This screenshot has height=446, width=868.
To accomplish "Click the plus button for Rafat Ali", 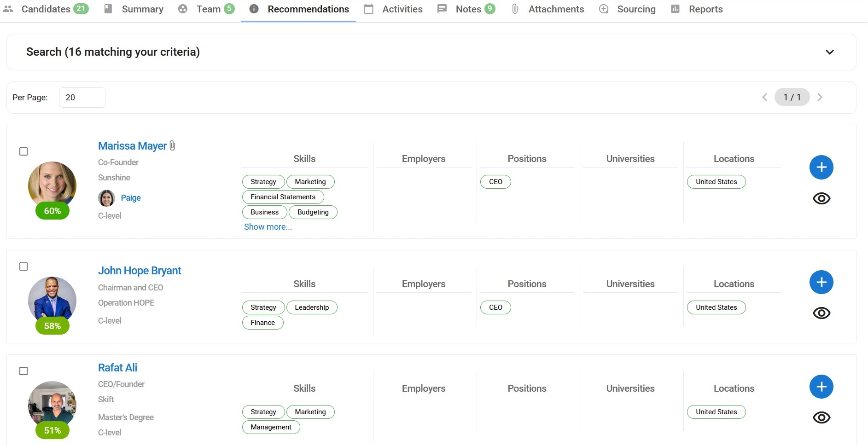I will click(821, 387).
